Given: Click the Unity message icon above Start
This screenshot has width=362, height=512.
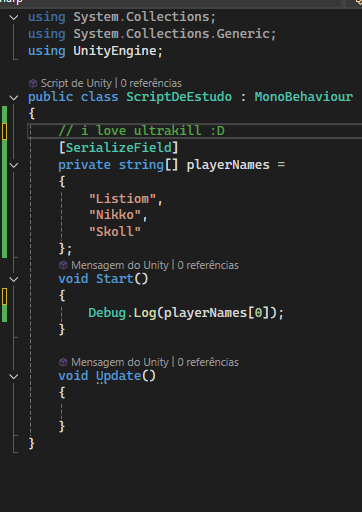Looking at the screenshot, I should [x=63, y=265].
